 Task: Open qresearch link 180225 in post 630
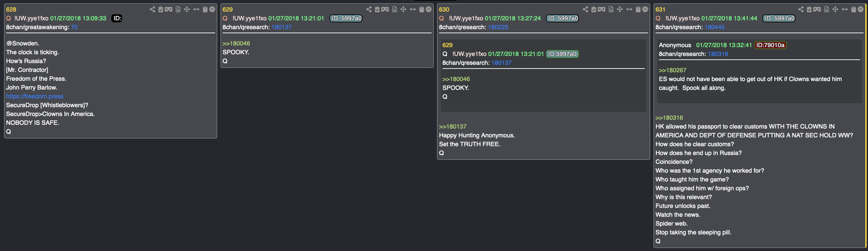point(498,27)
